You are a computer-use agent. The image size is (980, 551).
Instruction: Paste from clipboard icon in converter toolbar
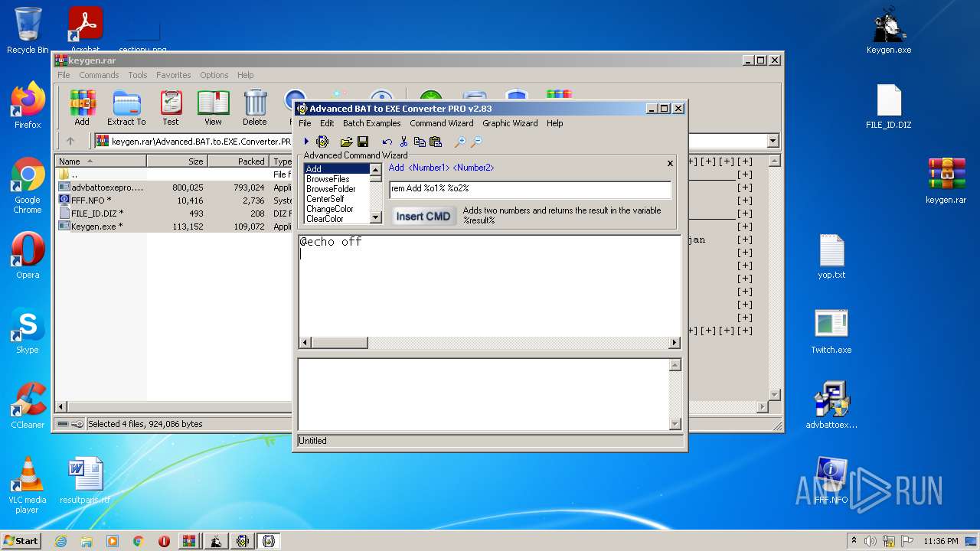point(436,142)
